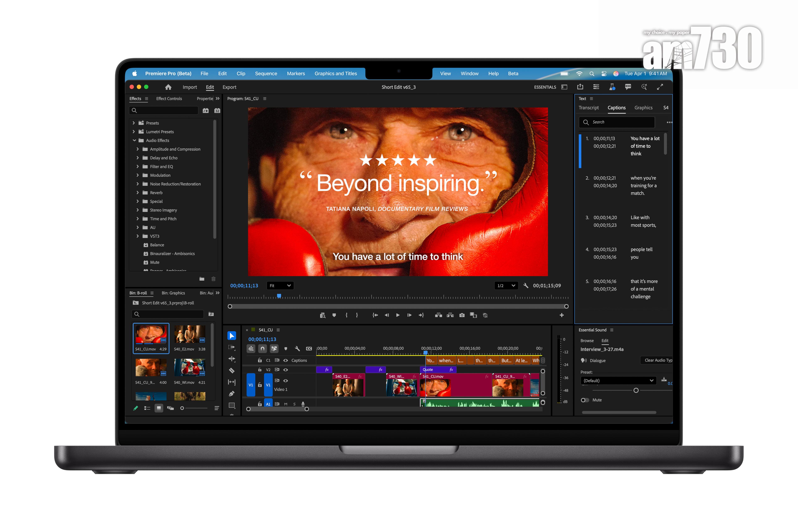Open the Preset Default dropdown in Essential Sound
This screenshot has height=532, width=798.
point(618,380)
